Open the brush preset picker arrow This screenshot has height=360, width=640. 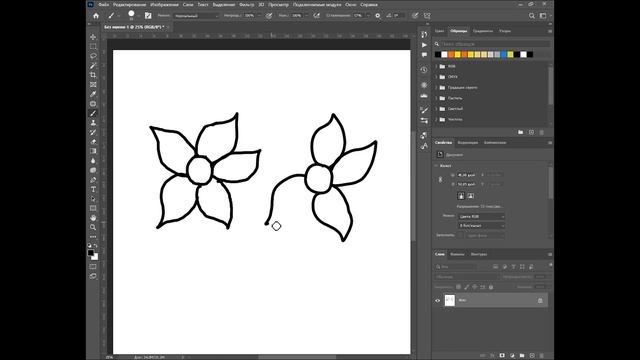pos(139,16)
